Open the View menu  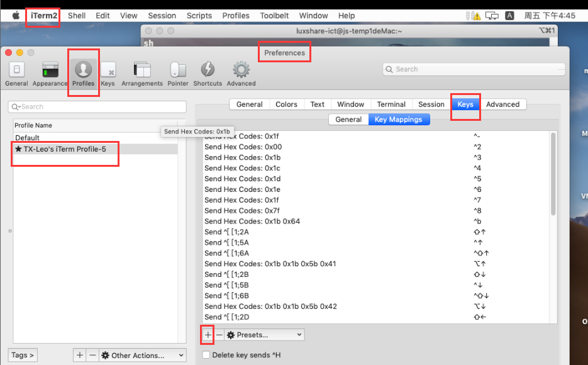coord(129,16)
